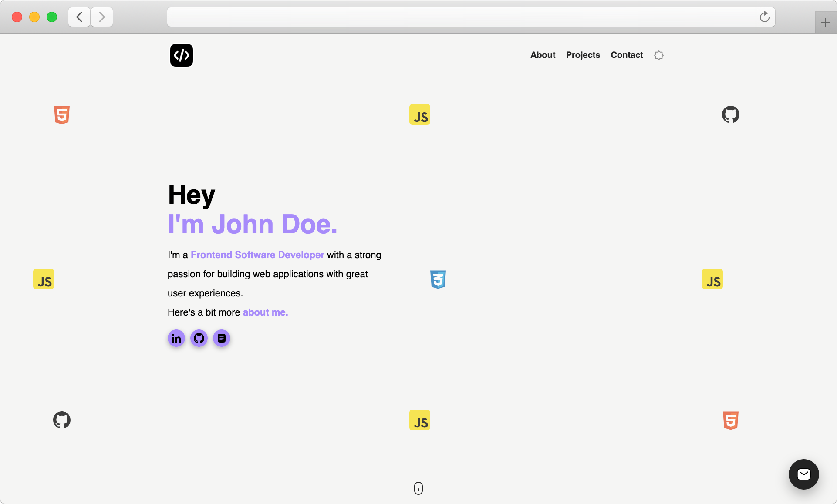Reload the page with the refresh icon
Viewport: 837px width, 504px height.
tap(764, 17)
